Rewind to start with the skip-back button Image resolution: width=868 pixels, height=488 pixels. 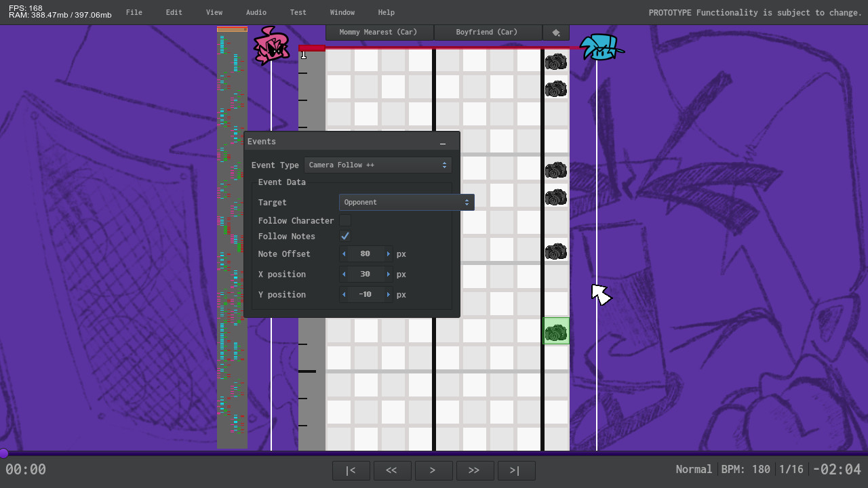(x=351, y=470)
